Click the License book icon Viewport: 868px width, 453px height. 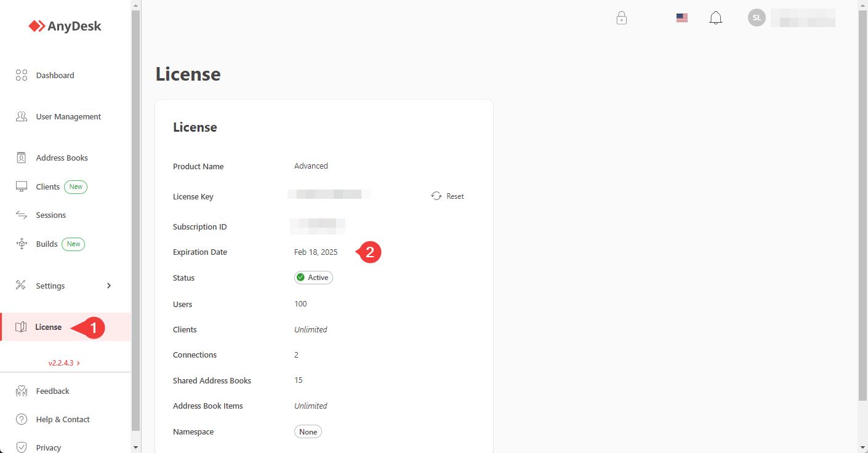click(x=21, y=327)
